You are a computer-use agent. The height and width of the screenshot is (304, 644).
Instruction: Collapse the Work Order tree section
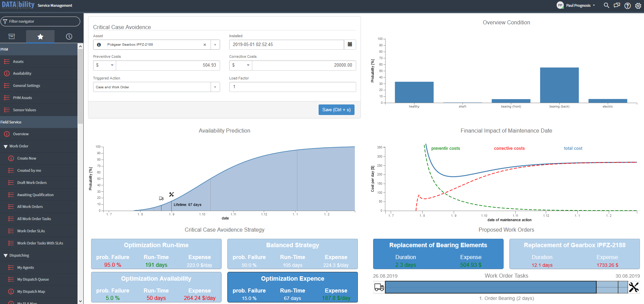point(5,146)
